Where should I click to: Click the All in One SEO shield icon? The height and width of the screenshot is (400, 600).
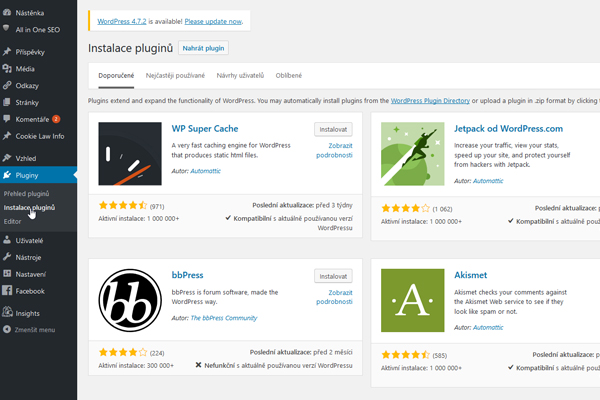coord(6,28)
